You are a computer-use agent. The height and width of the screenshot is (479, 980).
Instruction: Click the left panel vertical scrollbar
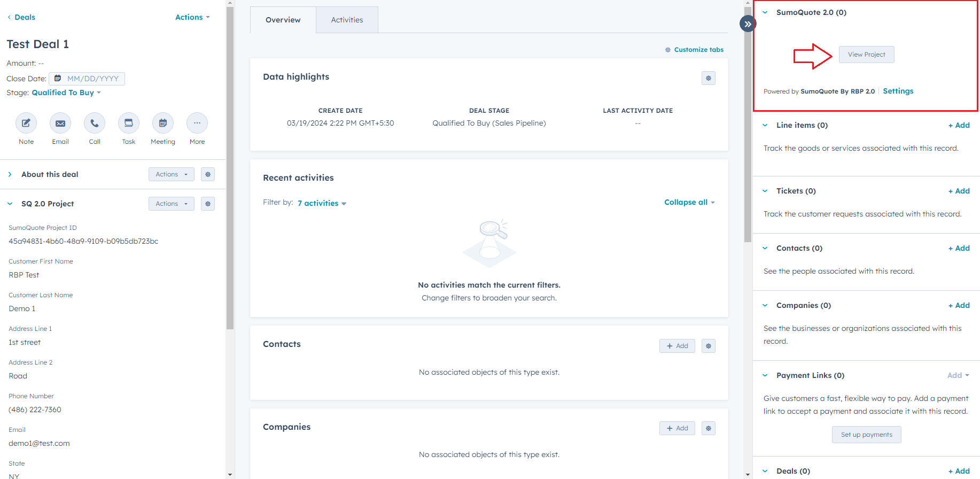click(230, 168)
